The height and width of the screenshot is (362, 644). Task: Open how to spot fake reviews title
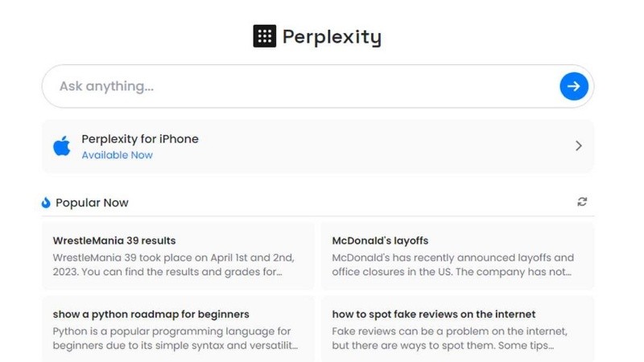pyautogui.click(x=433, y=315)
